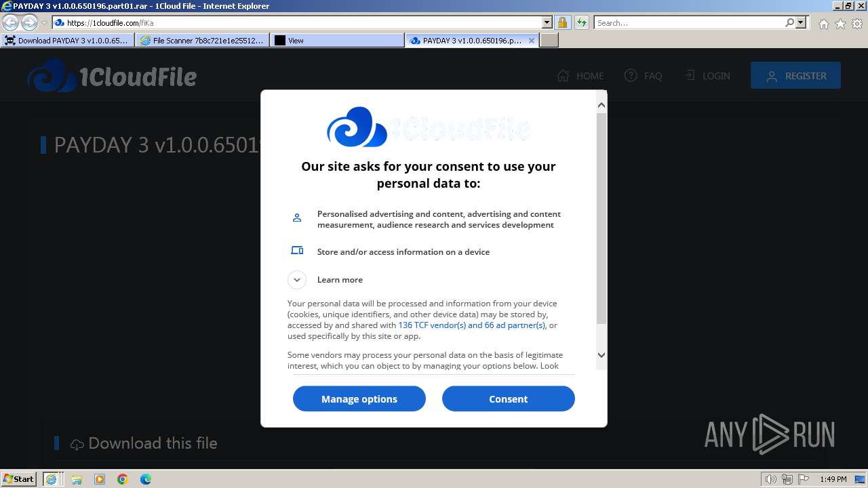Open Internet Explorer taskbar icon
This screenshot has width=868, height=488.
(51, 479)
